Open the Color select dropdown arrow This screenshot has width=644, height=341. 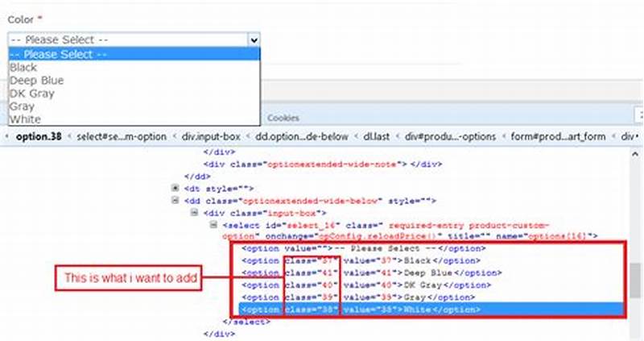tap(254, 40)
